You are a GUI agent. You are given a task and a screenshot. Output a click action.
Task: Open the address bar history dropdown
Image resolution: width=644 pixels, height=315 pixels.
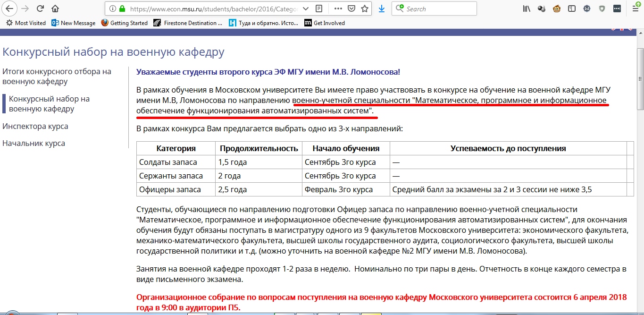coord(306,9)
